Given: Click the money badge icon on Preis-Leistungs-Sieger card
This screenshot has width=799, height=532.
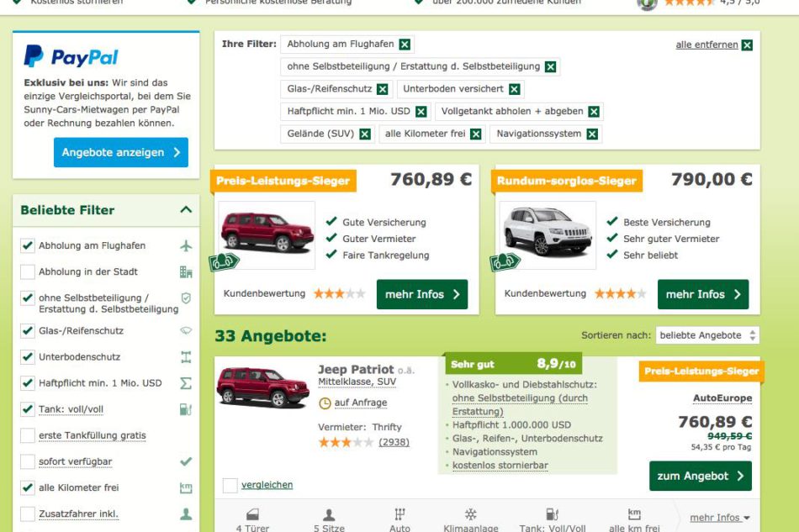Looking at the screenshot, I should pyautogui.click(x=224, y=261).
